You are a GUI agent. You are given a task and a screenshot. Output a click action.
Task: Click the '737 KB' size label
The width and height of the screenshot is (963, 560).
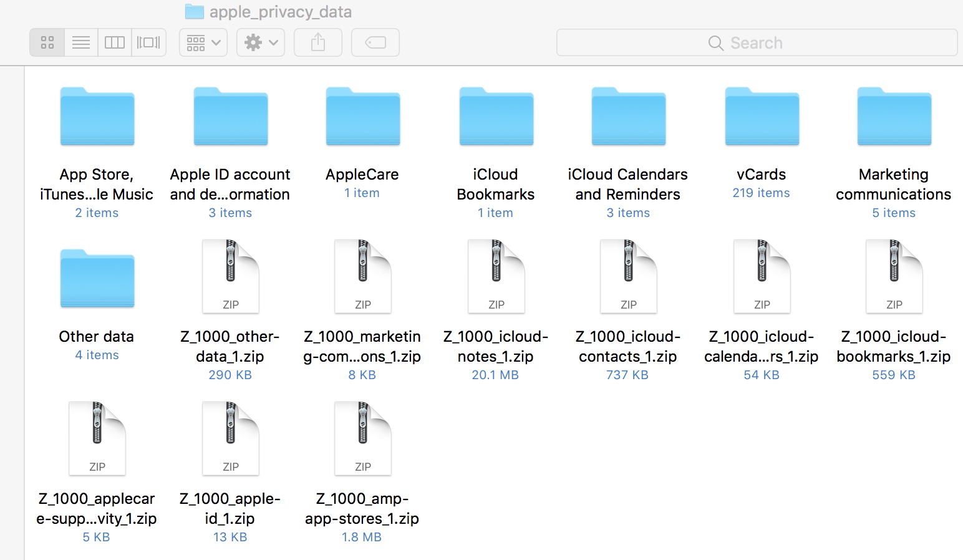tap(627, 375)
